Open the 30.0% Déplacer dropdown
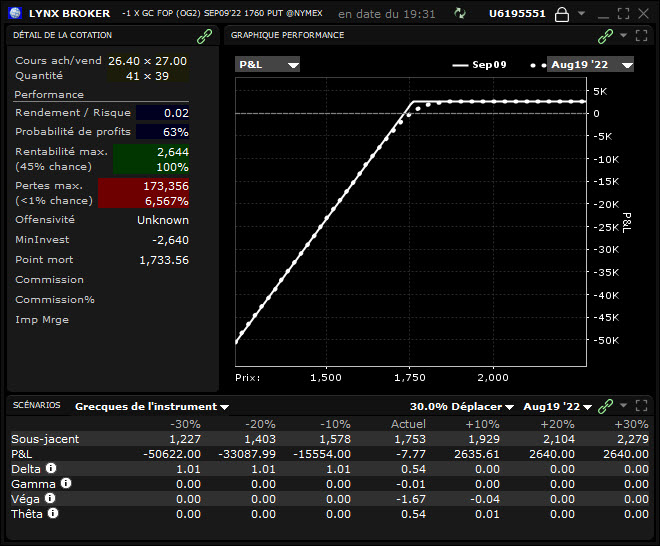This screenshot has width=660, height=546. [x=462, y=407]
